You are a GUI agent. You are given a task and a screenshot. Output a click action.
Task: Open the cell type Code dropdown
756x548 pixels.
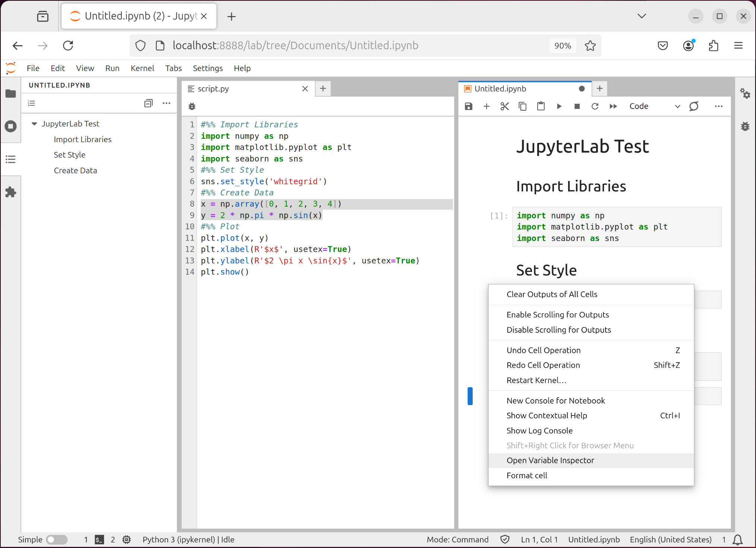coord(655,106)
